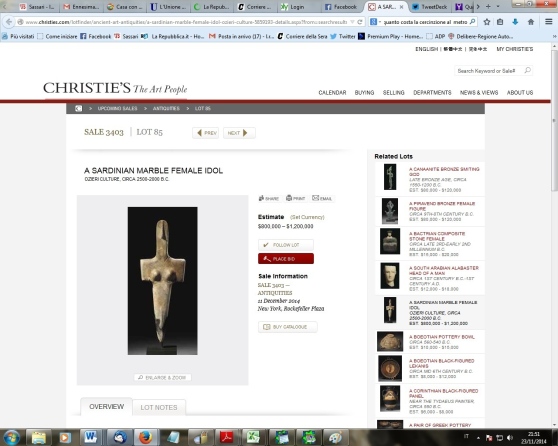Viewport: 558px width, 446px height.
Task: Click the page vertical scrollbar
Action: point(554,121)
